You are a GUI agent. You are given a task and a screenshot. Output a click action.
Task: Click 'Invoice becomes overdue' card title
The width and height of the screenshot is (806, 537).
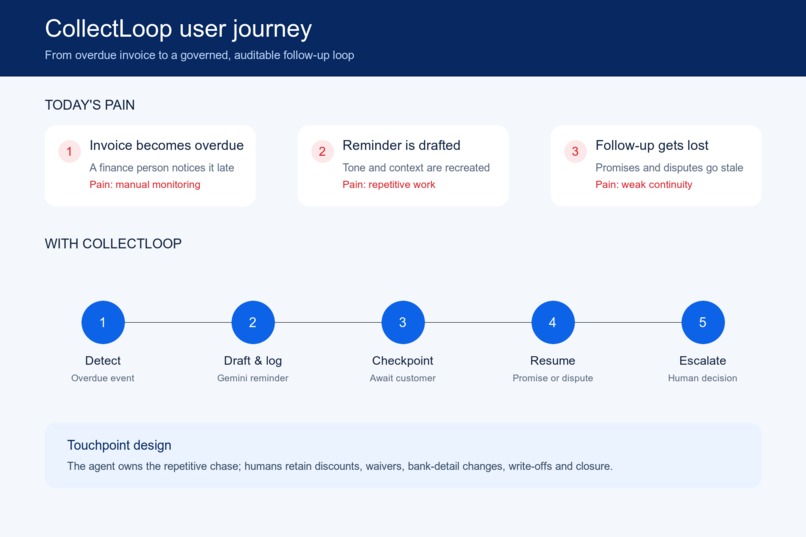[167, 145]
